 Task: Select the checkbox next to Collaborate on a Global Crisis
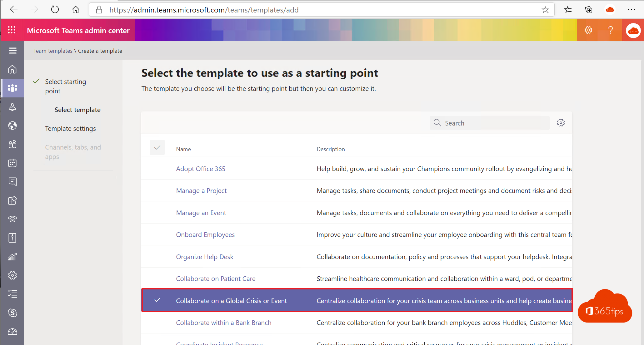[x=157, y=300]
